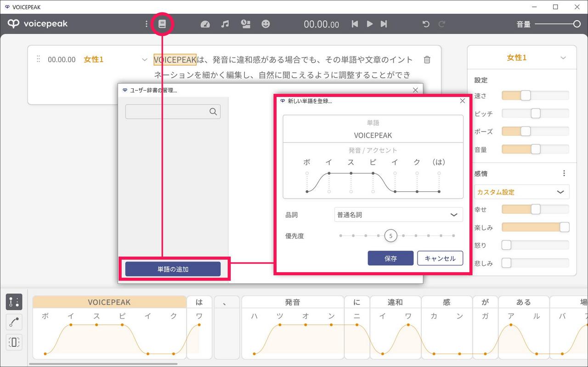Skip to previous block
The image size is (588, 367).
coord(355,24)
